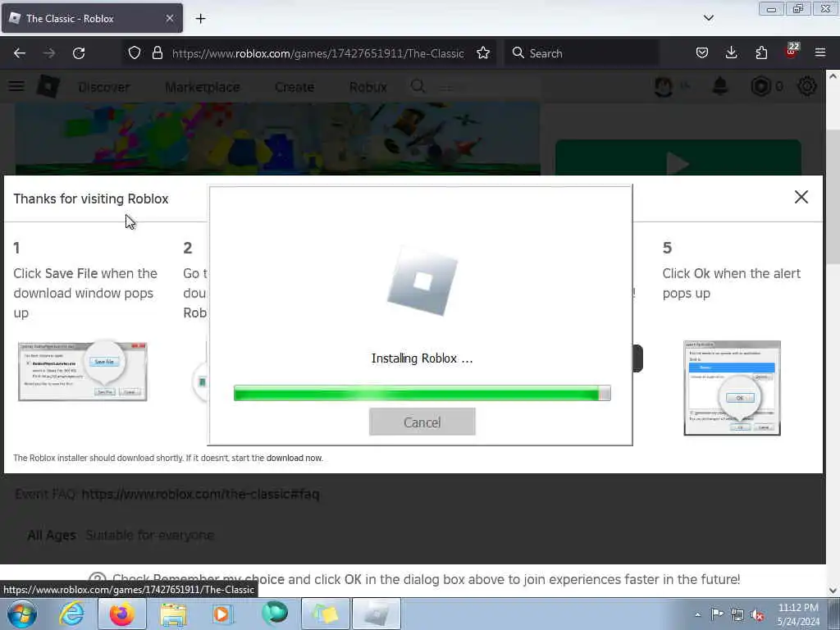
Task: Open the Pocket save icon in toolbar
Action: coord(702,52)
